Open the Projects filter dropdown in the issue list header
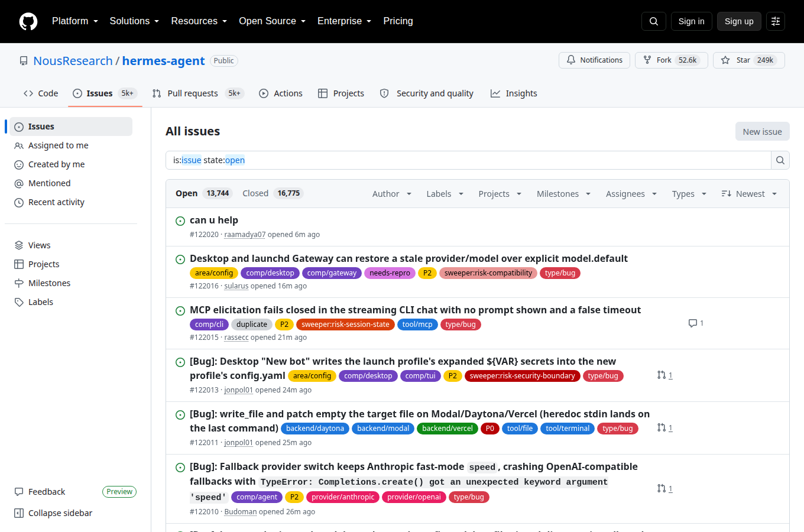Image resolution: width=804 pixels, height=532 pixels. tap(500, 194)
